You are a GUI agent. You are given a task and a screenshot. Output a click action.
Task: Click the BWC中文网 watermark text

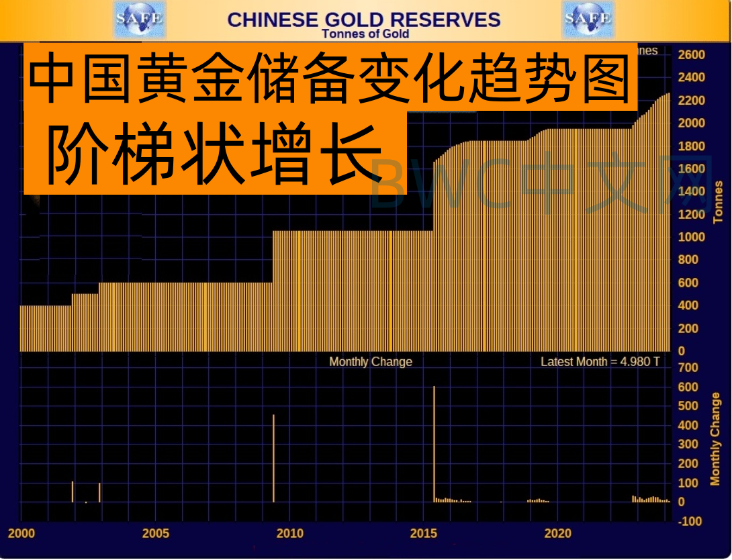pos(541,185)
